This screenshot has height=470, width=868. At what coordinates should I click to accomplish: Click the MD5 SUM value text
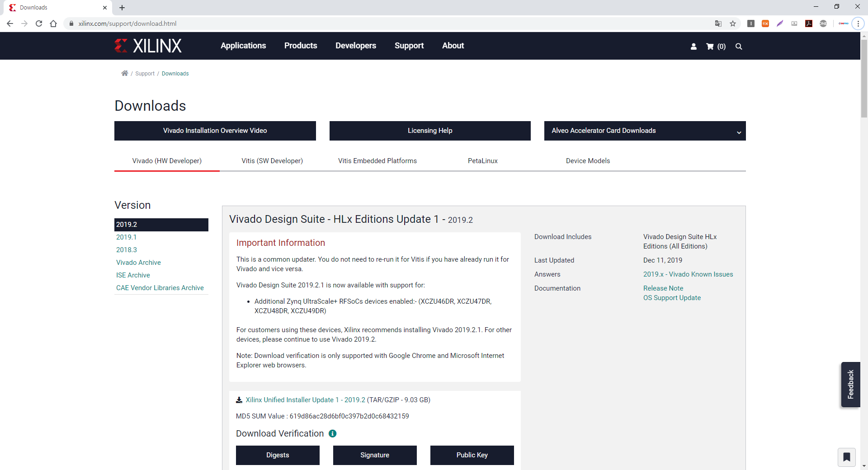[349, 416]
